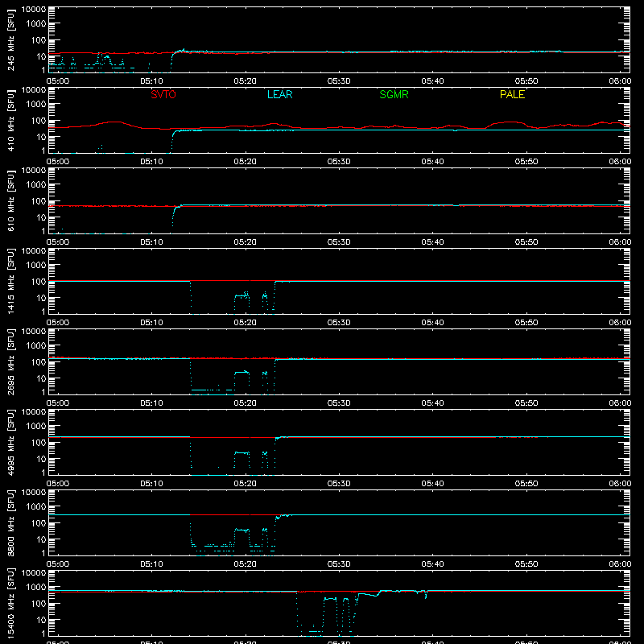This screenshot has width=644, height=644.
Task: Click the 1000 tick label on 15400 MHz plot
Action: click(x=36, y=588)
